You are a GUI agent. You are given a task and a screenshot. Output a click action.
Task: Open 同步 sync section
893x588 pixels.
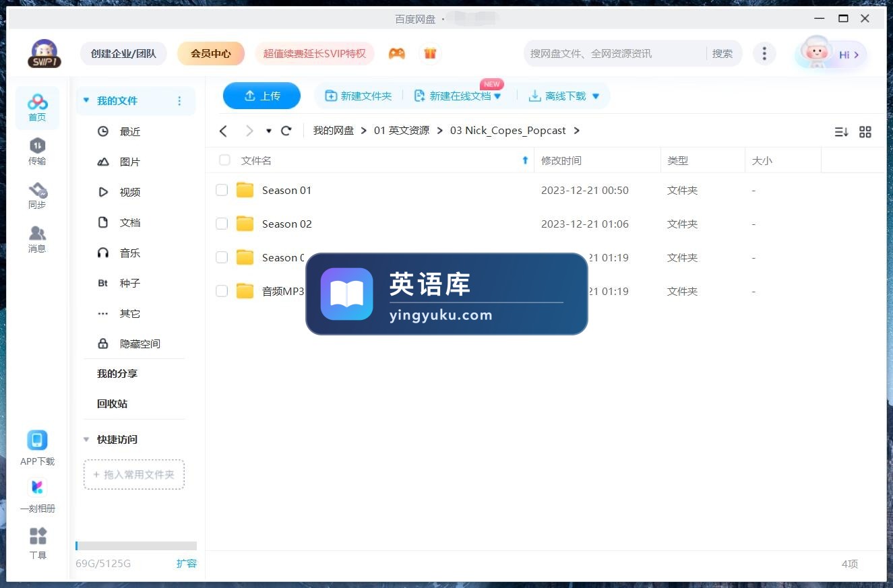click(x=37, y=195)
